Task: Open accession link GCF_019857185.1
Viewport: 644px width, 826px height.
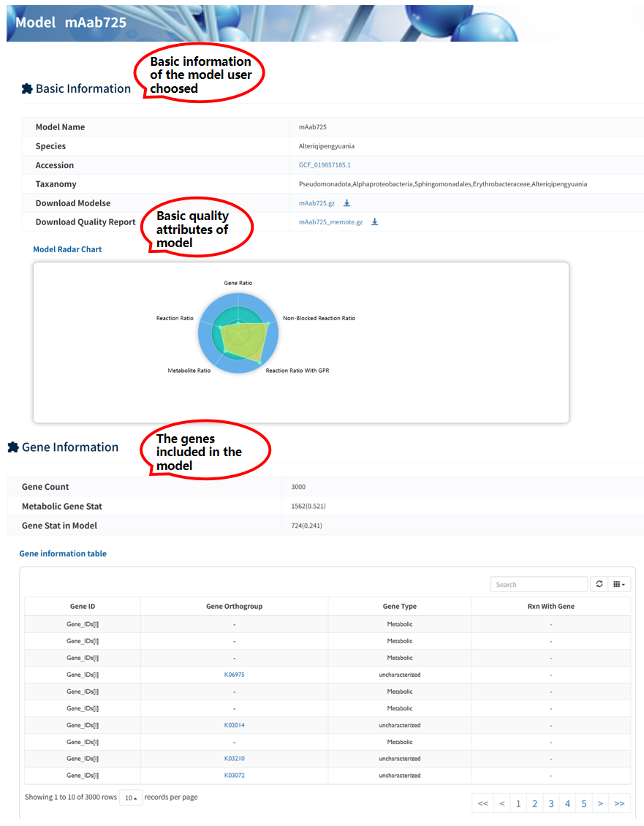Action: click(325, 165)
